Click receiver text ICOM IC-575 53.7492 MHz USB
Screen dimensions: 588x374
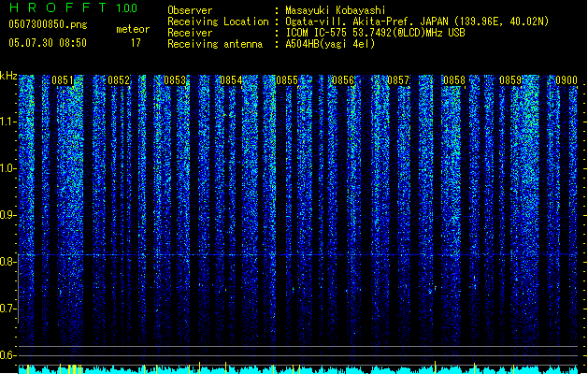pos(376,33)
